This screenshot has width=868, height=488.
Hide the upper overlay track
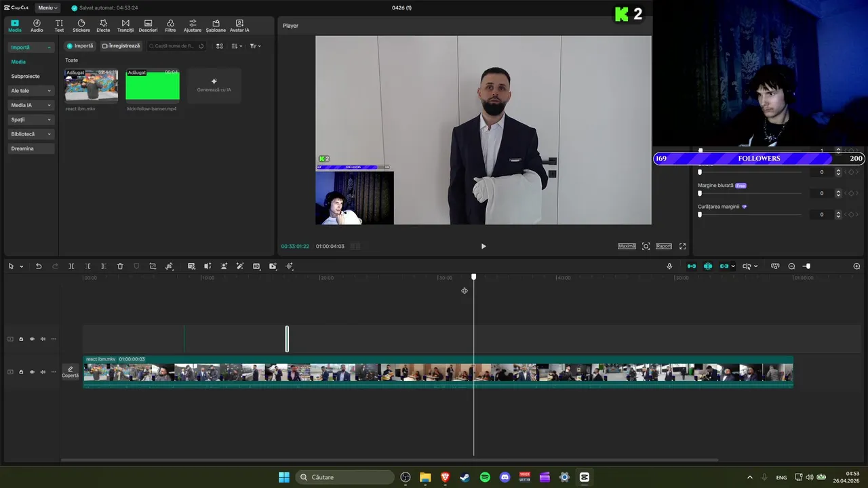tap(32, 339)
